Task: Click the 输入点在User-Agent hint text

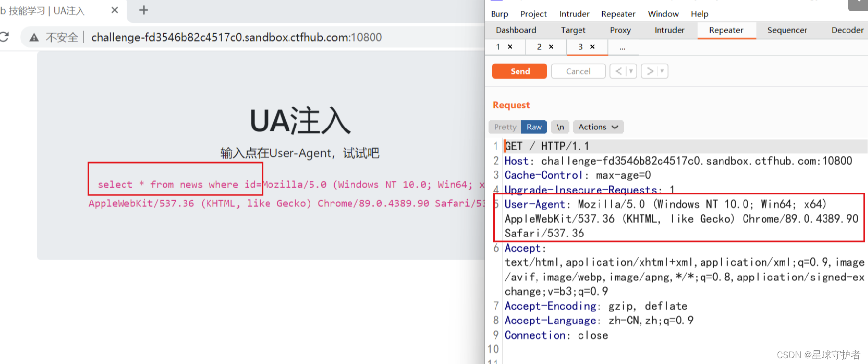Action: click(300, 153)
